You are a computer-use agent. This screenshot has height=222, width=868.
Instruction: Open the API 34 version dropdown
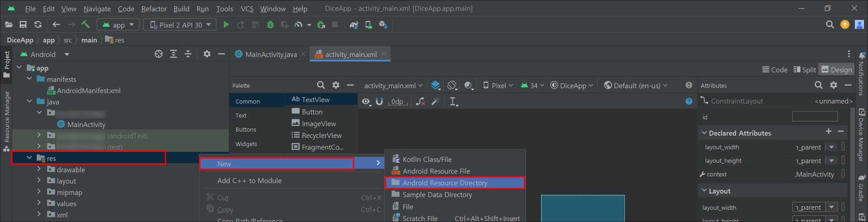pyautogui.click(x=533, y=85)
